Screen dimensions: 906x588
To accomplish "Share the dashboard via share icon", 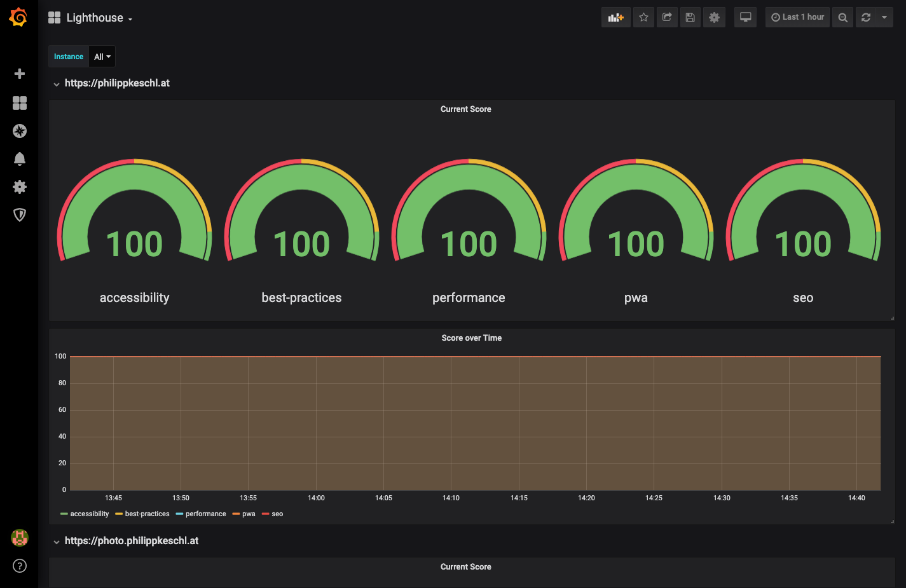I will (667, 17).
